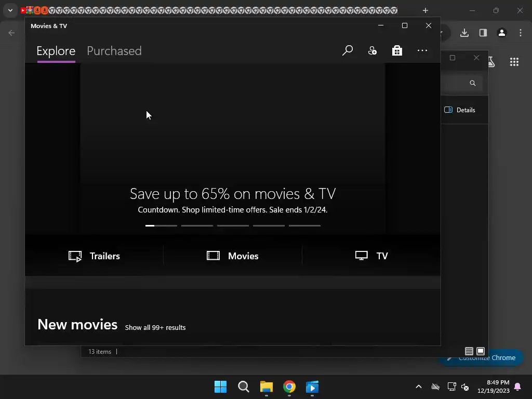Switch to the Explore tab
Image resolution: width=532 pixels, height=399 pixels.
(x=56, y=51)
